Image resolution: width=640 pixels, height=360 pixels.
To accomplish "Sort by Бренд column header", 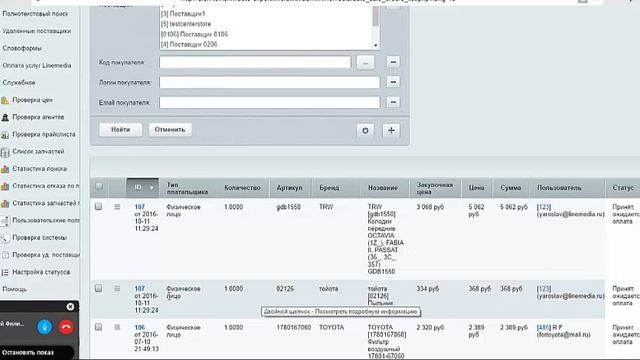I will click(329, 188).
